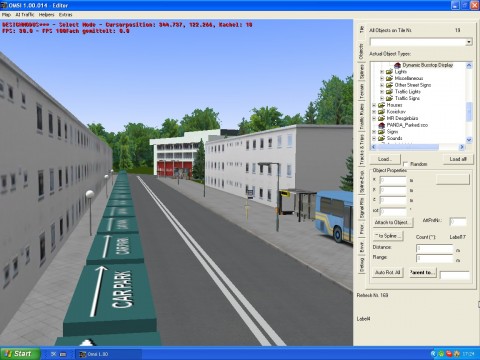Switch to the Signal Rts side tab
This screenshot has width=480, height=360.
pos(361,208)
